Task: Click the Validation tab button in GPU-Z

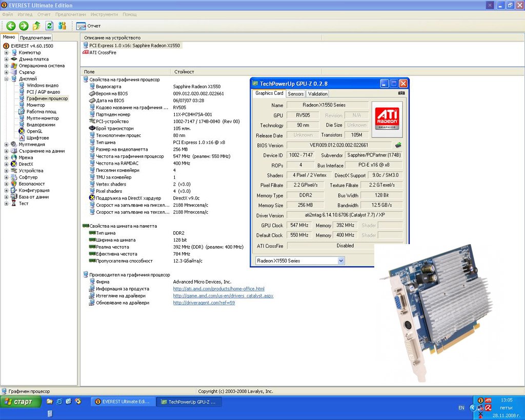Action: (x=318, y=94)
